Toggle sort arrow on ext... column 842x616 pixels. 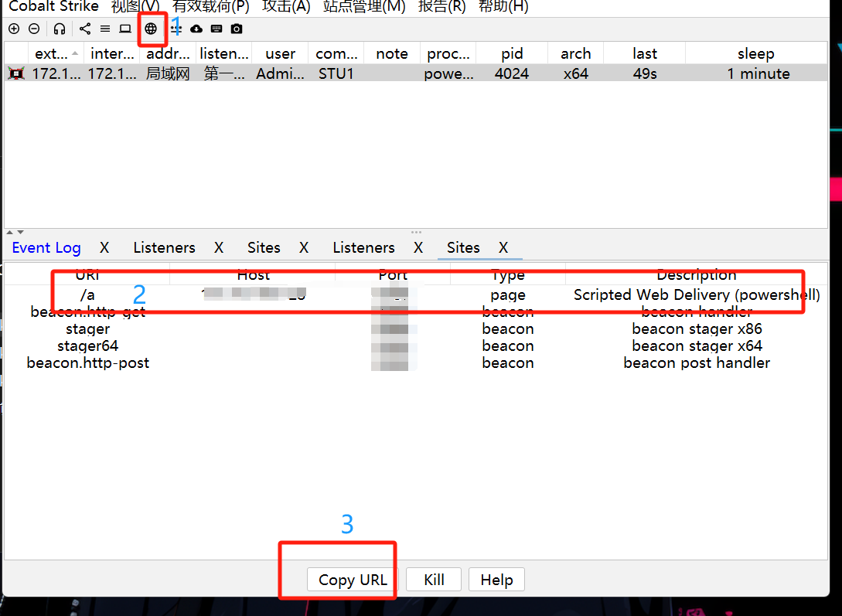tap(75, 53)
